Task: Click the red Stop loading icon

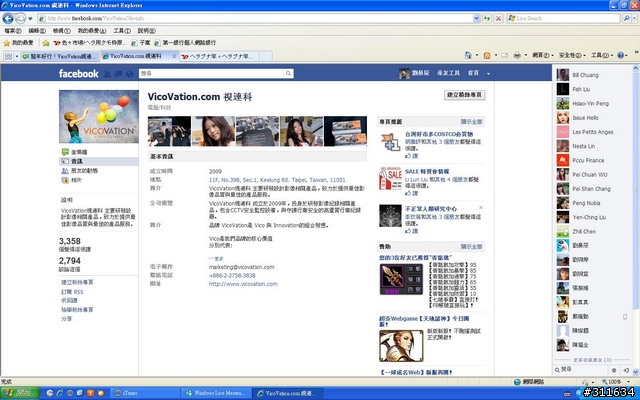Action: (498, 18)
